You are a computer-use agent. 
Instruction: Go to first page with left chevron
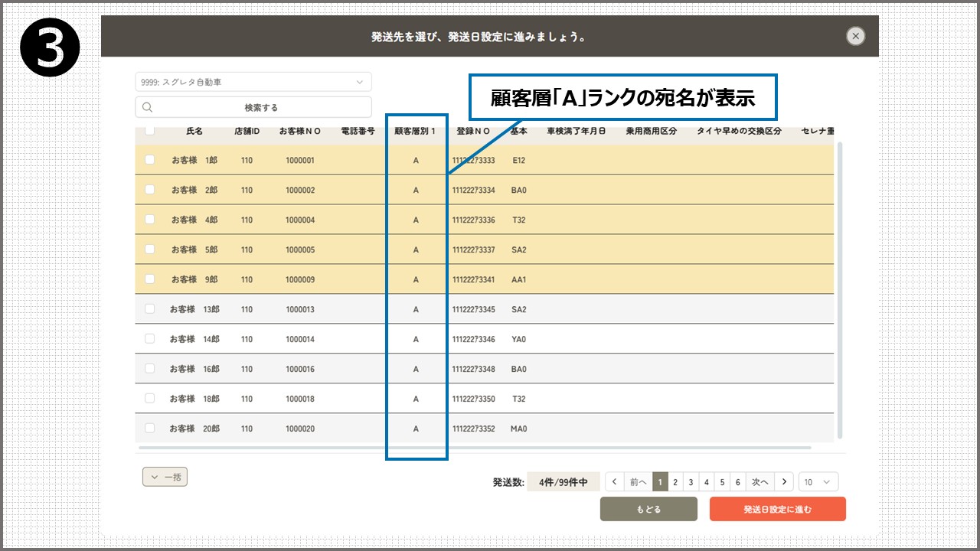click(614, 482)
